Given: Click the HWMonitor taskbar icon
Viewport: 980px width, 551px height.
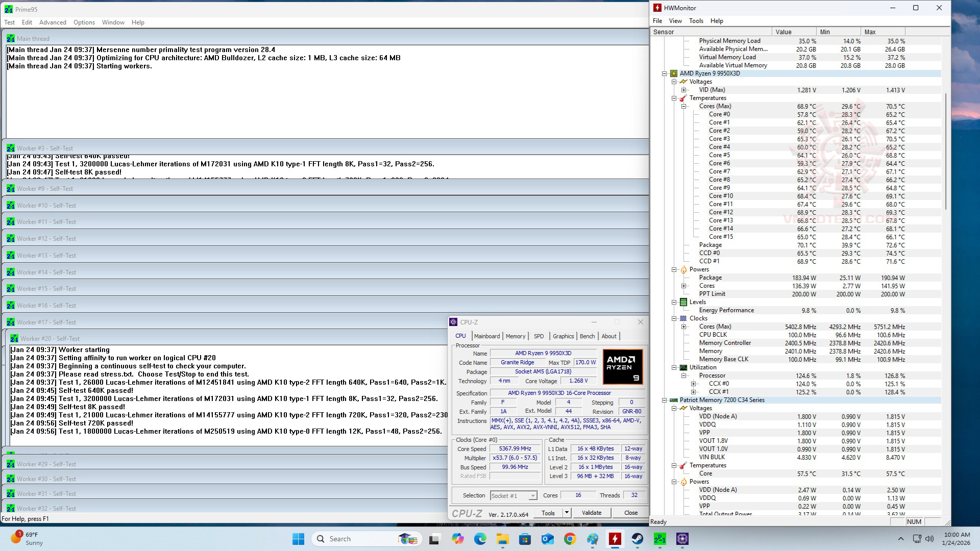Looking at the screenshot, I should [615, 539].
